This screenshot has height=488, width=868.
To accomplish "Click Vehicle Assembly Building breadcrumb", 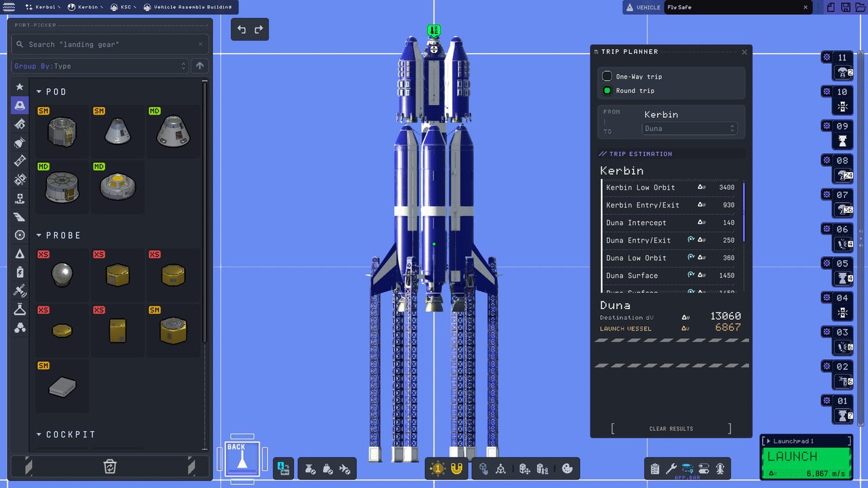I will click(188, 7).
